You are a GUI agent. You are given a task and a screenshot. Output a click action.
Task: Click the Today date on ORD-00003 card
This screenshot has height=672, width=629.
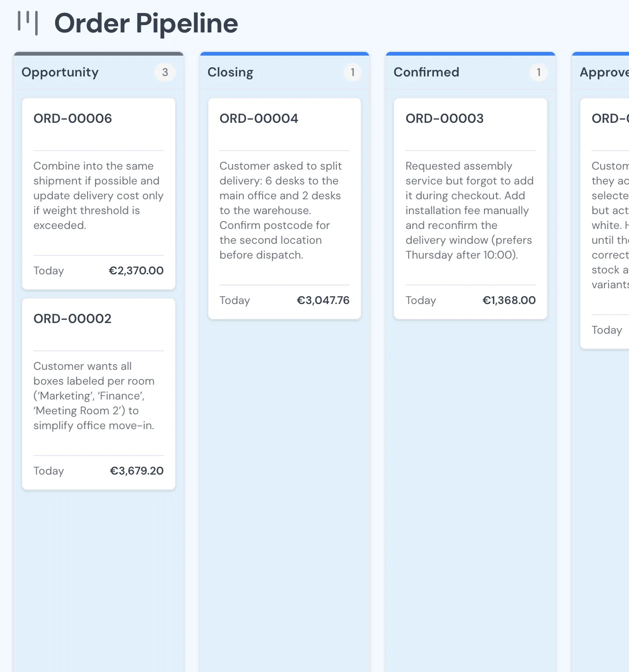(x=421, y=300)
